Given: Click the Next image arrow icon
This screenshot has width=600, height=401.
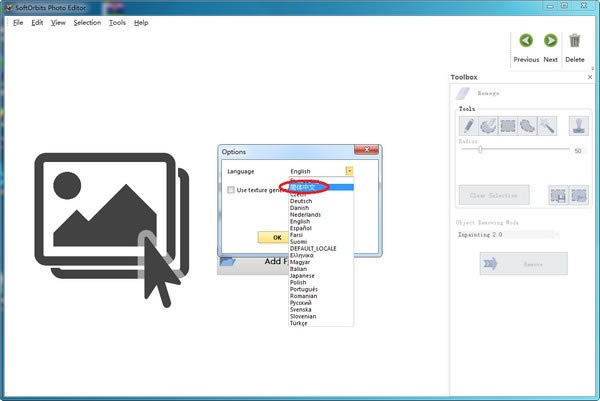Looking at the screenshot, I should click(x=550, y=41).
